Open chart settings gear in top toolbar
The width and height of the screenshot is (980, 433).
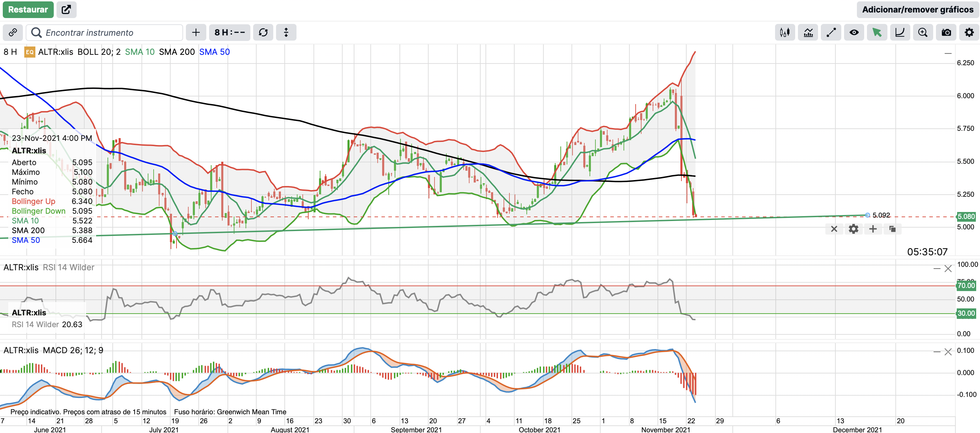(969, 32)
